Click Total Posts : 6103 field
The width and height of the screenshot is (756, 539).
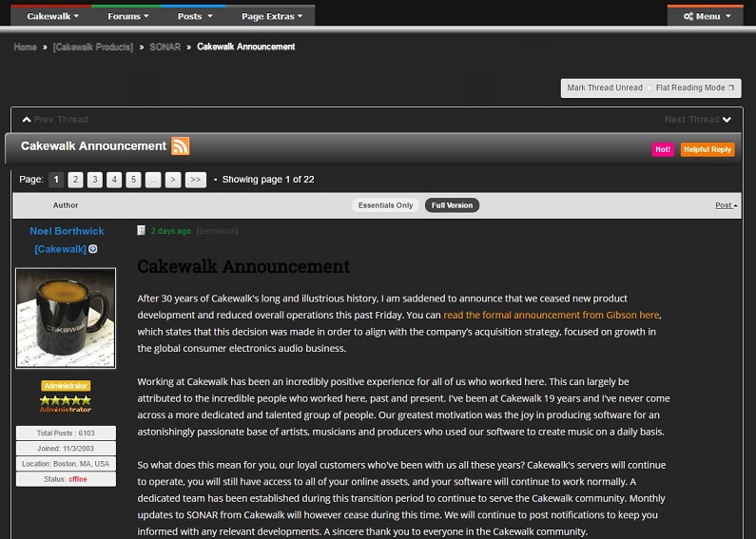click(66, 433)
